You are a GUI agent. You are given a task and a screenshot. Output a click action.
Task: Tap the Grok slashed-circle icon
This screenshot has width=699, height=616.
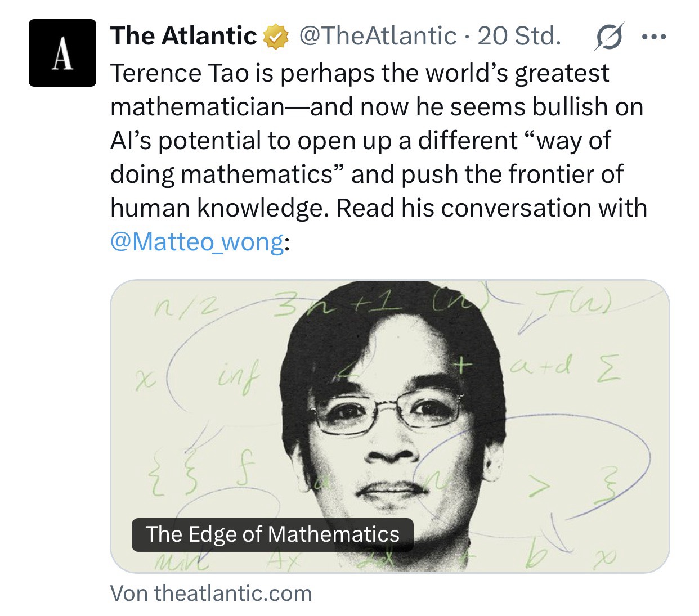click(x=609, y=37)
